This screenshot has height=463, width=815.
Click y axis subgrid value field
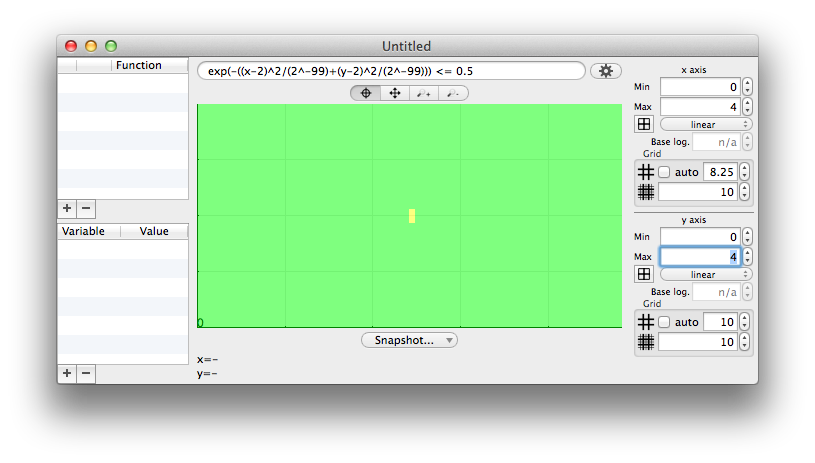click(x=698, y=342)
